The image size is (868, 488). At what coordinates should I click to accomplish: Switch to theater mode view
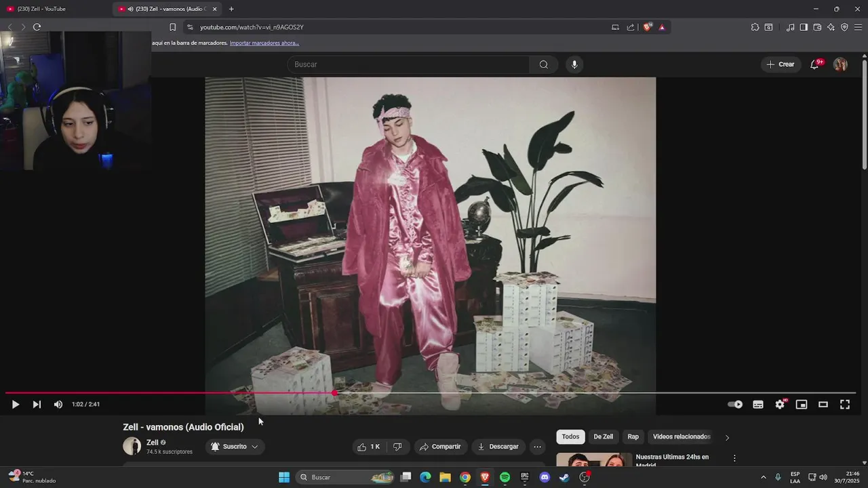[x=823, y=405]
